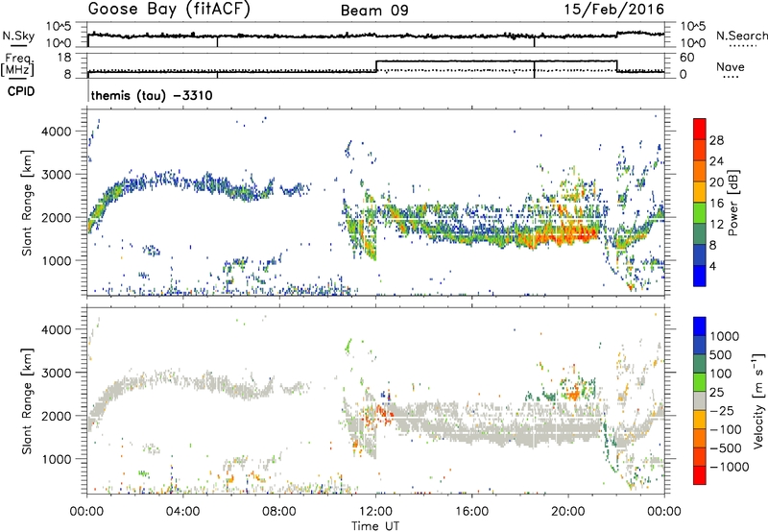Click the blue top segment of Velocity colorbar

click(x=700, y=326)
